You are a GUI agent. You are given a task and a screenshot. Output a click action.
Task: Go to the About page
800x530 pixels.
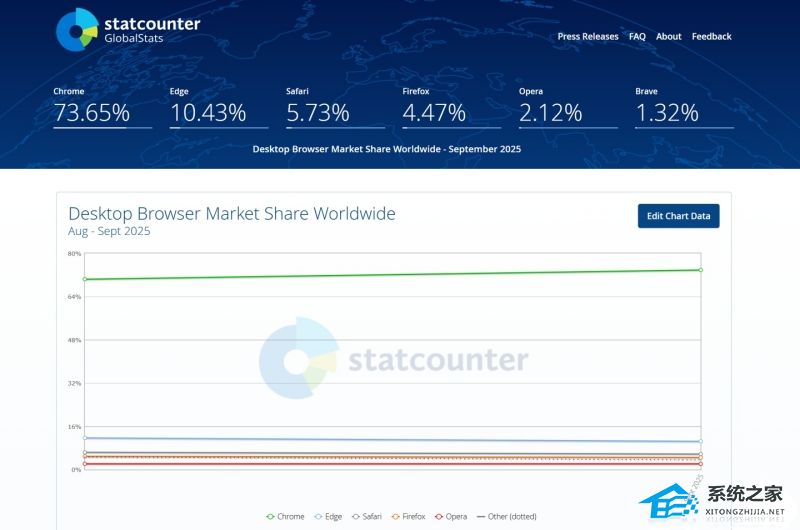[x=668, y=36]
